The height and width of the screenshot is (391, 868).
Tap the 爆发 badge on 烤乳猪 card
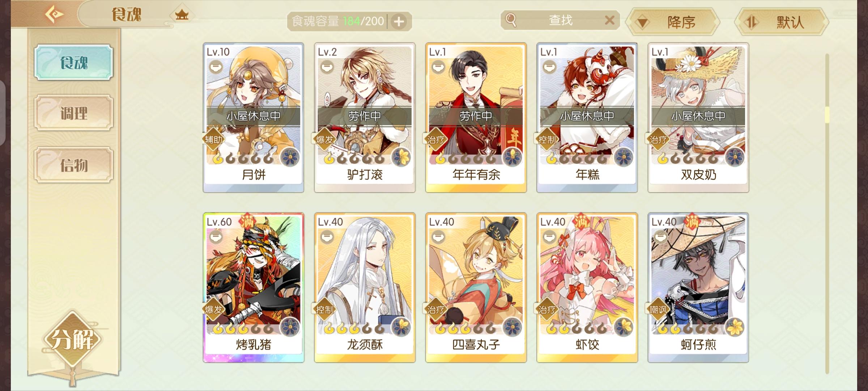pyautogui.click(x=213, y=310)
